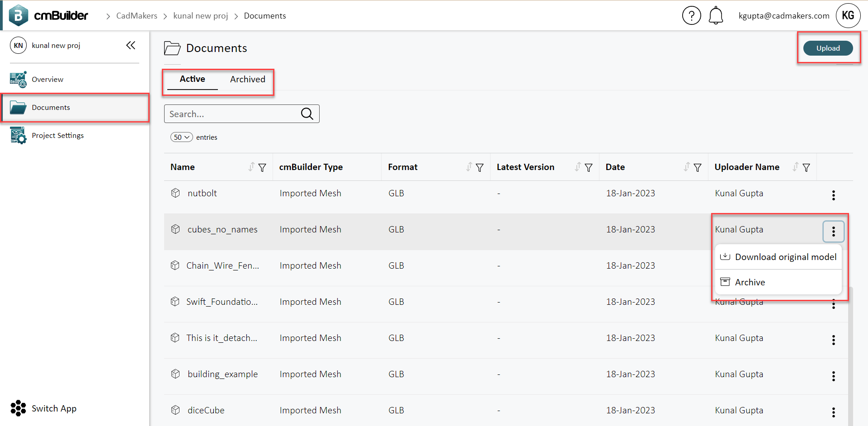Click 18-Jan-2023 date in nutbolt row
The image size is (868, 426).
coord(631,193)
